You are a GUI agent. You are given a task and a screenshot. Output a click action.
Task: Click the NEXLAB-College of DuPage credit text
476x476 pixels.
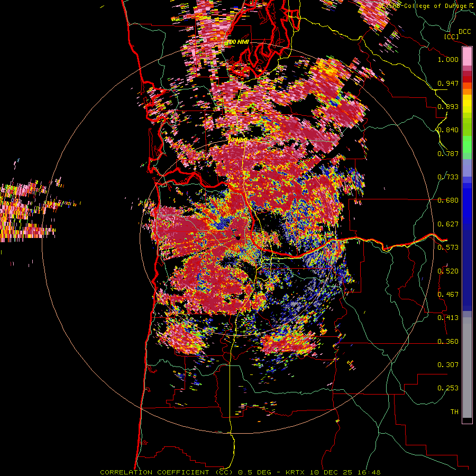424,6
